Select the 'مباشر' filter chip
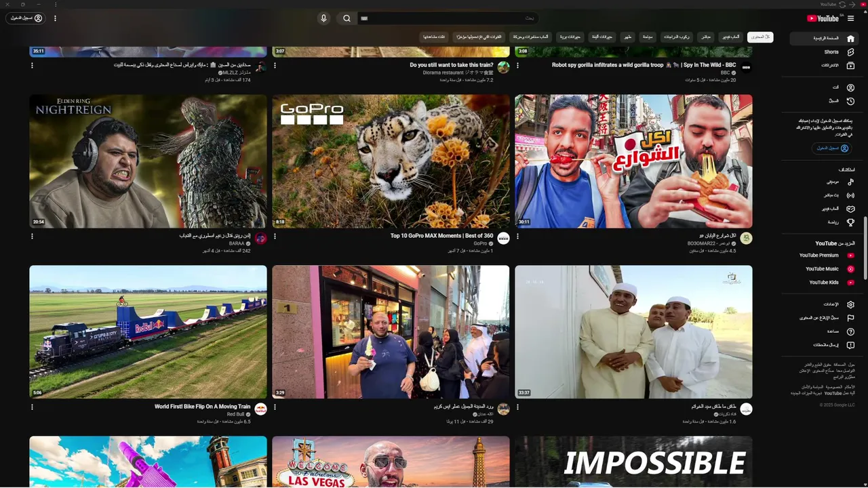 (x=706, y=37)
